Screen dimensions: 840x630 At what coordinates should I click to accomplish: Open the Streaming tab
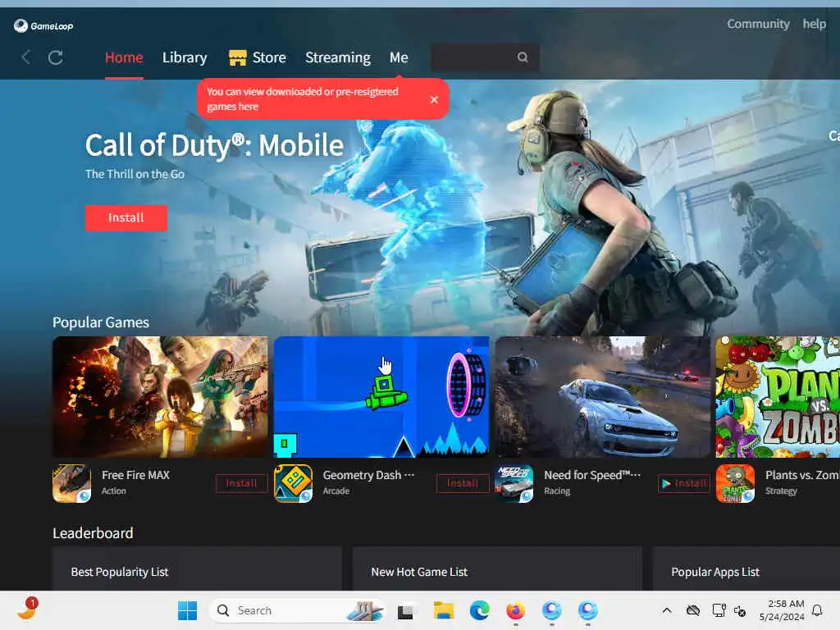(337, 57)
